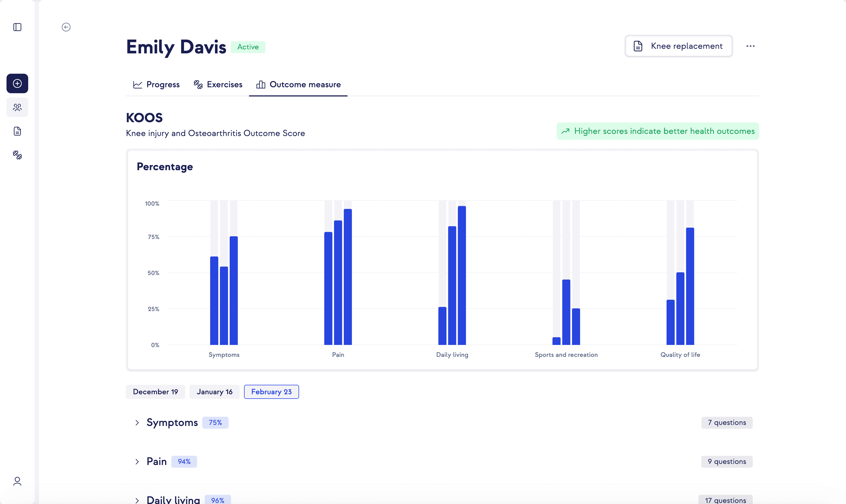Open the patients group icon

click(x=17, y=107)
